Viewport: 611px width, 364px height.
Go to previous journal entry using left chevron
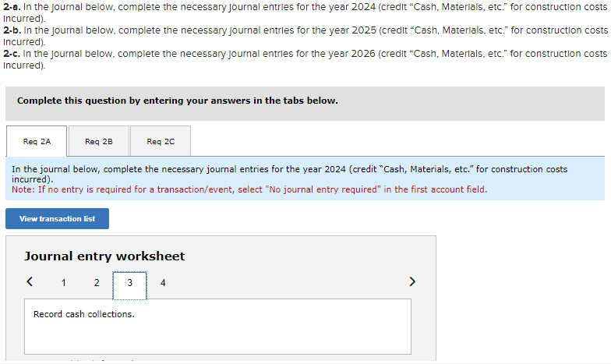tap(30, 282)
